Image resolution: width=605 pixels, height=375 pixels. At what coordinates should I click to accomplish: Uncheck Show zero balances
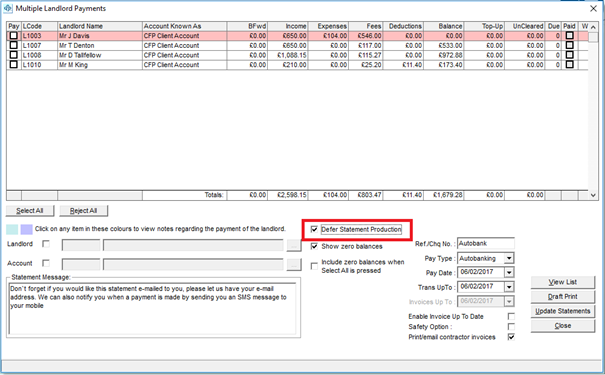click(x=314, y=246)
